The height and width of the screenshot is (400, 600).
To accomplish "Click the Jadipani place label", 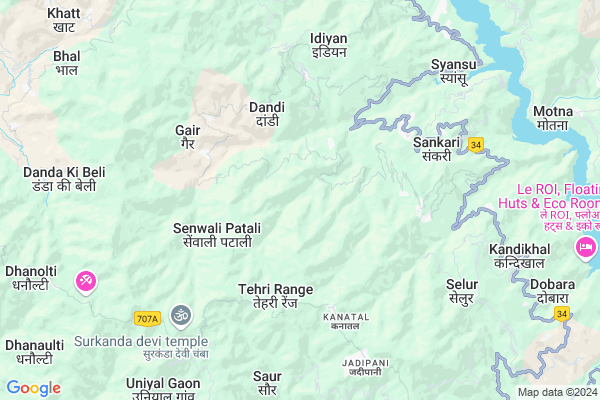I will (365, 367).
